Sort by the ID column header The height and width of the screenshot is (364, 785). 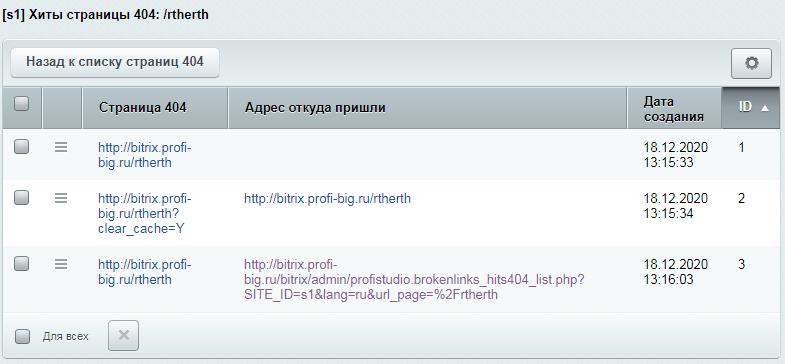pos(753,108)
